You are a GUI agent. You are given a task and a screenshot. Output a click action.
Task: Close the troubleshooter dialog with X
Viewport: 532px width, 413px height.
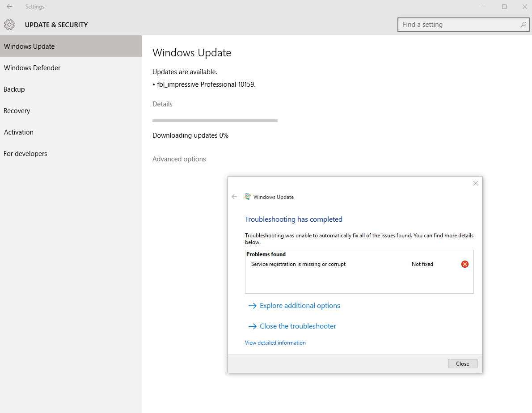coord(475,183)
